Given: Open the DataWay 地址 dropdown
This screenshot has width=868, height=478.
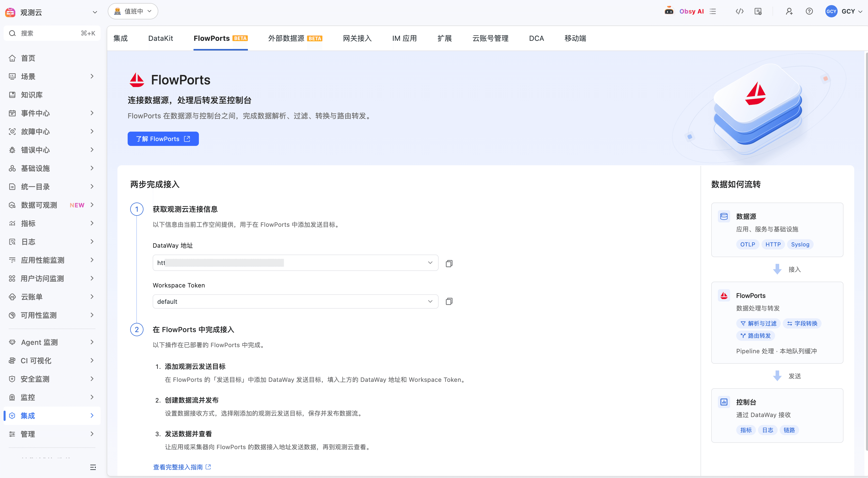Looking at the screenshot, I should [295, 262].
